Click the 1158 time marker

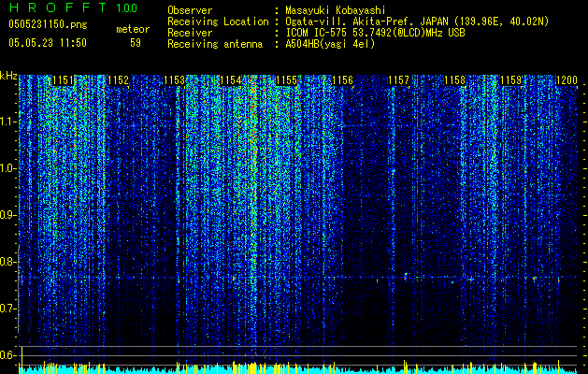pos(455,80)
